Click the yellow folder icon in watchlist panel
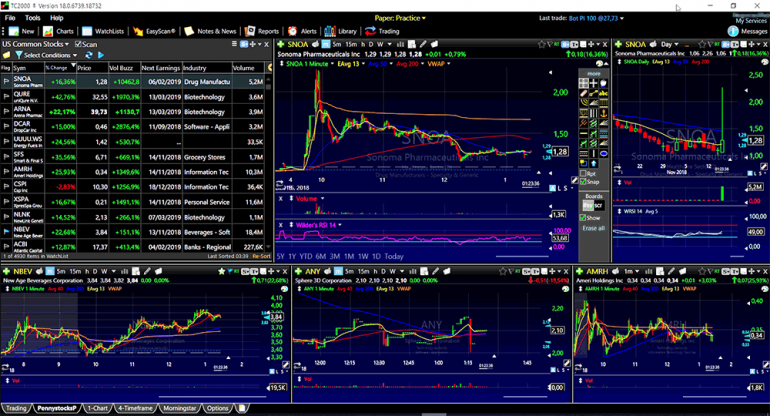This screenshot has height=416, width=770. point(6,55)
